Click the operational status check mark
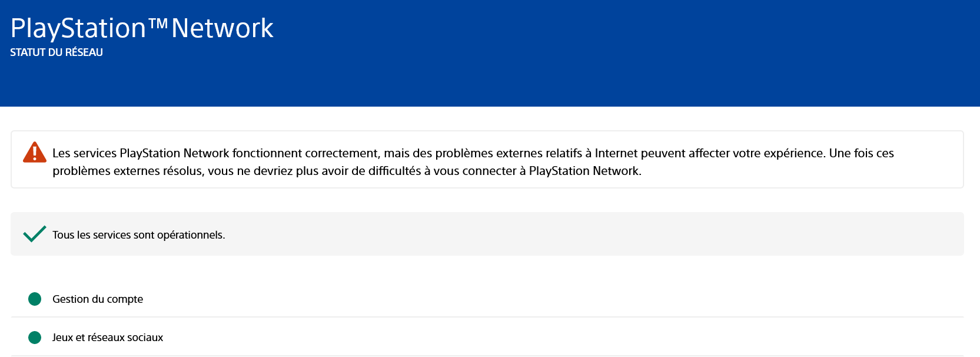This screenshot has height=357, width=980. [34, 233]
